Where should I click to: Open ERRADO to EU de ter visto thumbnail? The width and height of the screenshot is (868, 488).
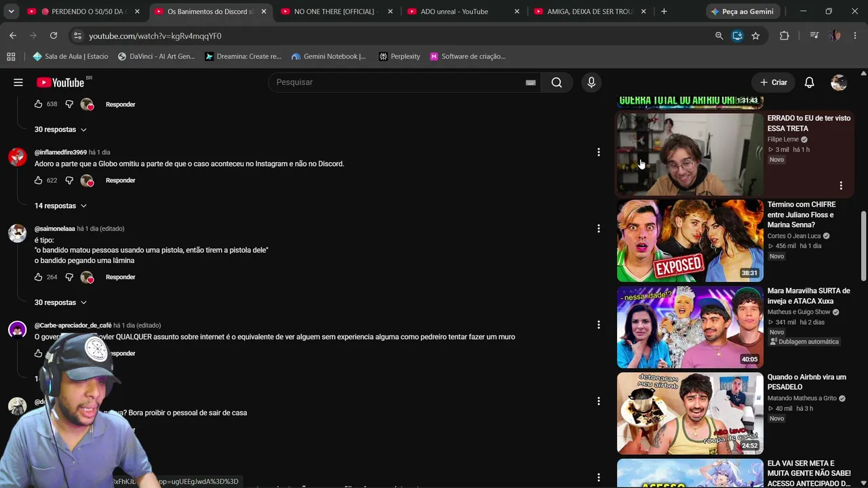[690, 155]
